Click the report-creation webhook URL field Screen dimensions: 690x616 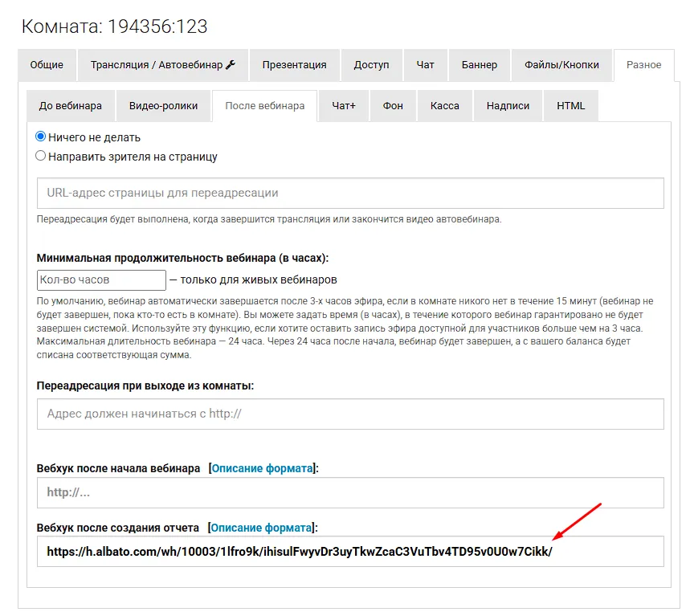pos(350,552)
